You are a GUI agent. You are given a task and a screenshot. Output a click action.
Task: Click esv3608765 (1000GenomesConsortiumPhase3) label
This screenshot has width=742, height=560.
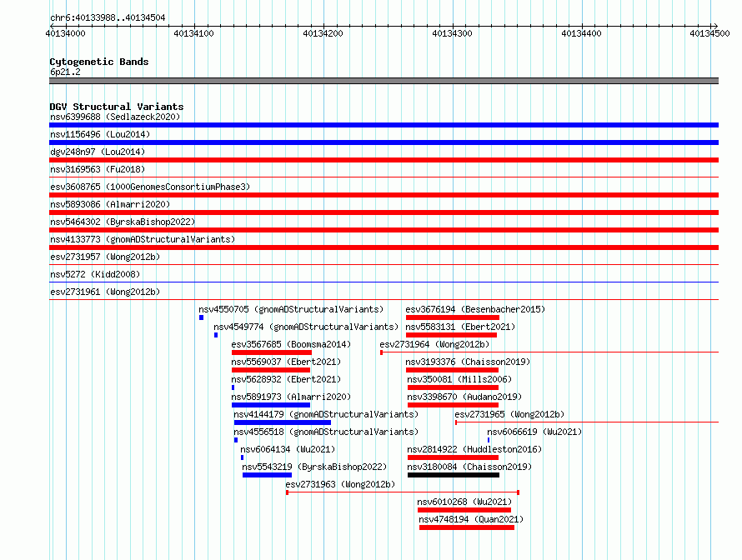[150, 187]
